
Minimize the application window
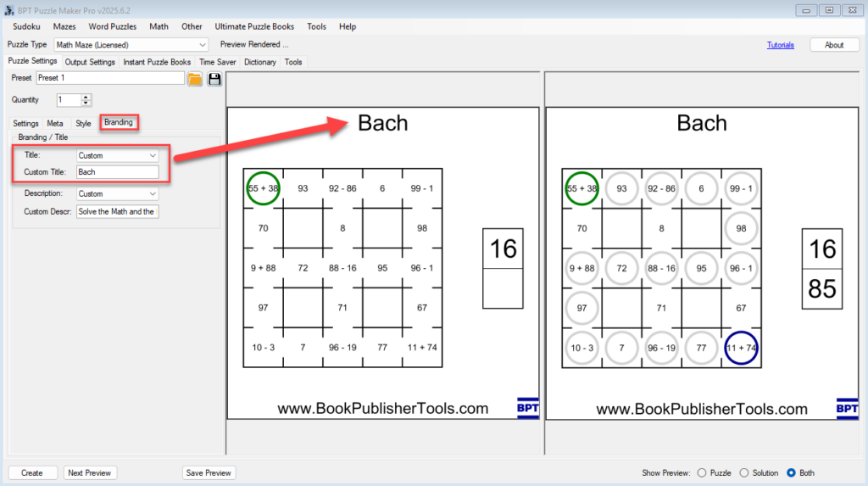(806, 10)
